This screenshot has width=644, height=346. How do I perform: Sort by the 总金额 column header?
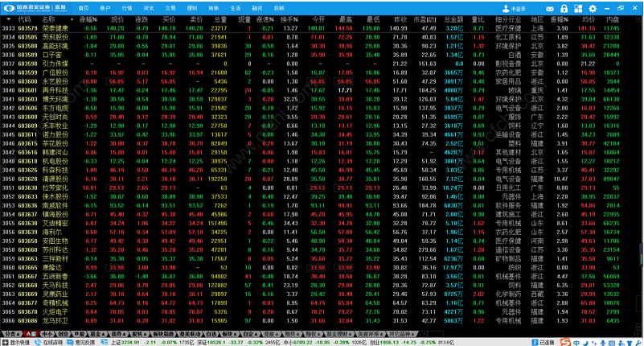click(x=453, y=19)
